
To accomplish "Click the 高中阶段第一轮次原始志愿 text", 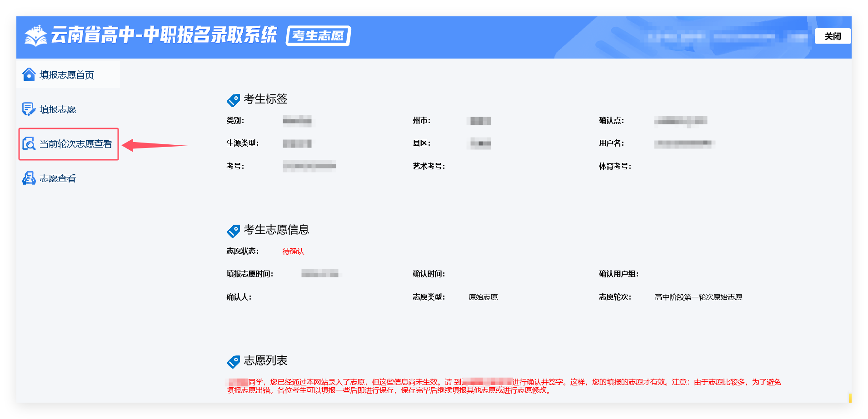I will pos(698,297).
